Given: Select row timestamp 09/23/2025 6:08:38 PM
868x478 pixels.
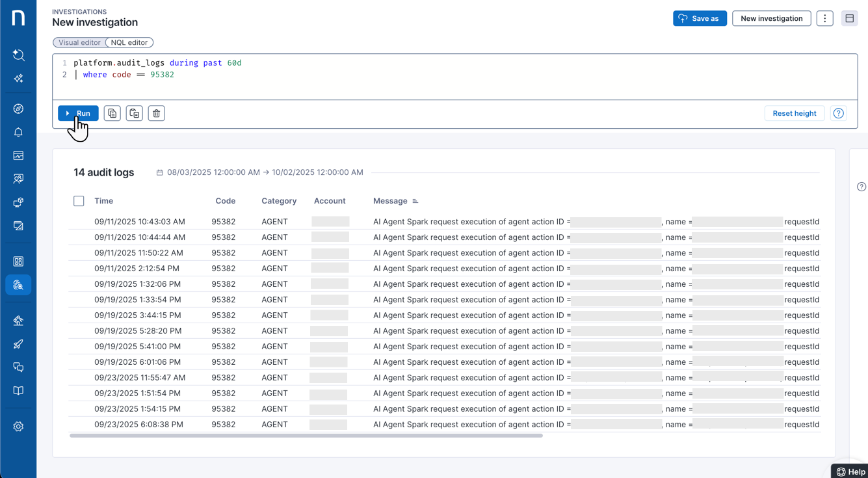Looking at the screenshot, I should point(138,425).
